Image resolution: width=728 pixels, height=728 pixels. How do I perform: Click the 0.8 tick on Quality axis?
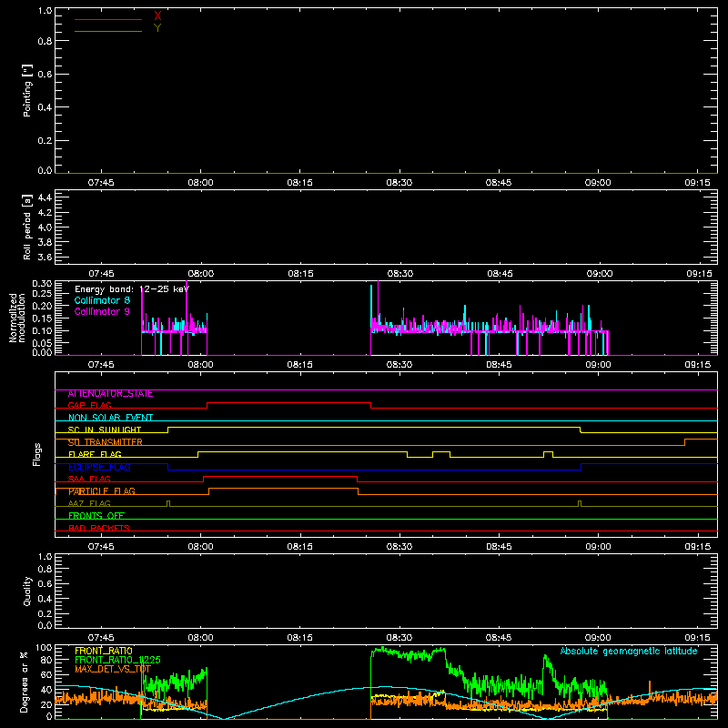(x=45, y=570)
